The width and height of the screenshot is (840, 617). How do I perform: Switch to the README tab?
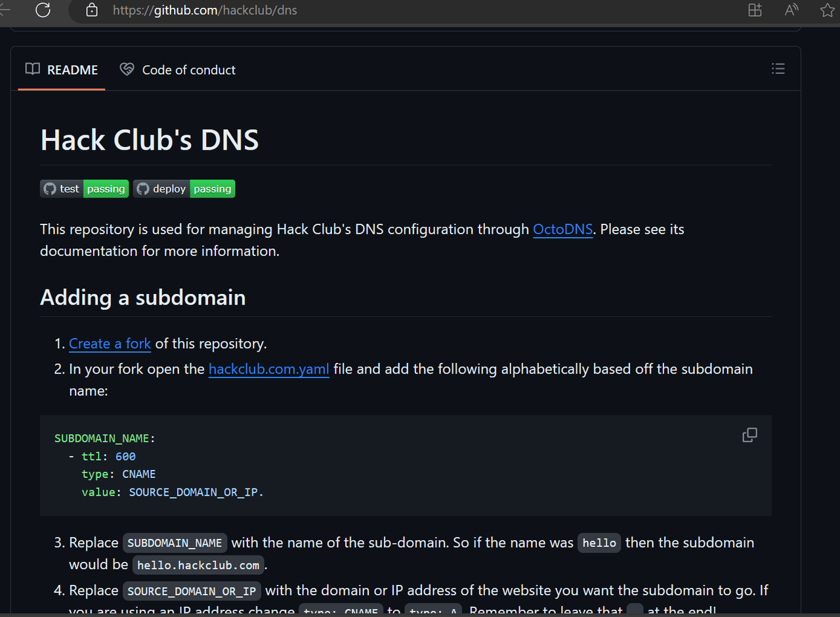62,70
